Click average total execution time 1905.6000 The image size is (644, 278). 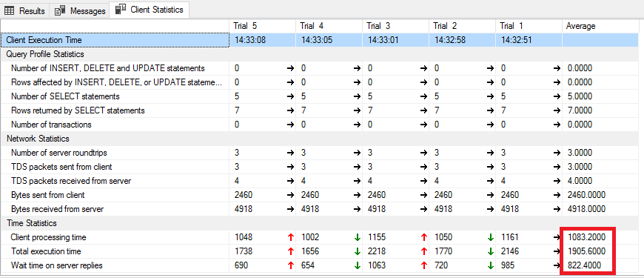pyautogui.click(x=586, y=251)
